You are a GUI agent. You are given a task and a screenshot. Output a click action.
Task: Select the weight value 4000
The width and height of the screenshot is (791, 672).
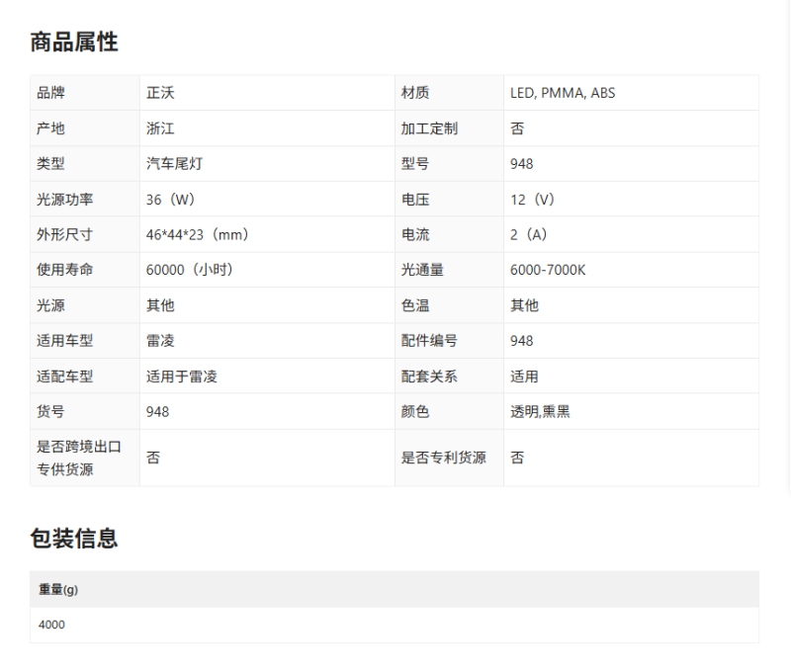point(51,625)
